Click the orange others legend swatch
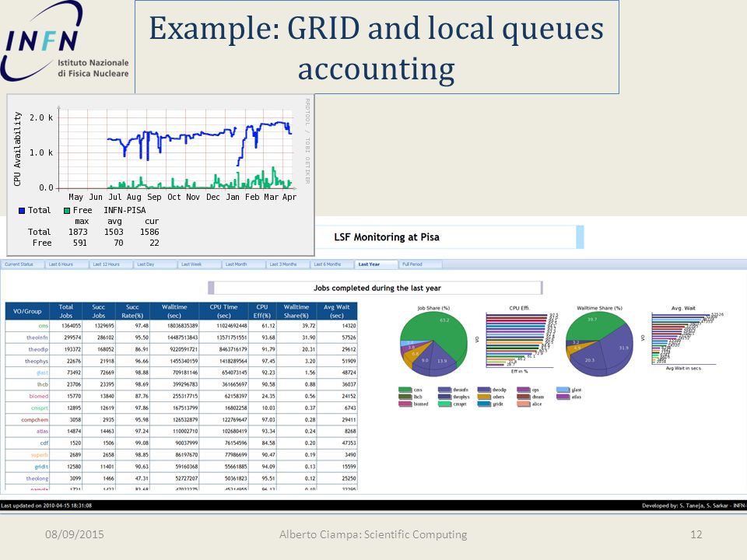747x560 pixels. [x=484, y=397]
